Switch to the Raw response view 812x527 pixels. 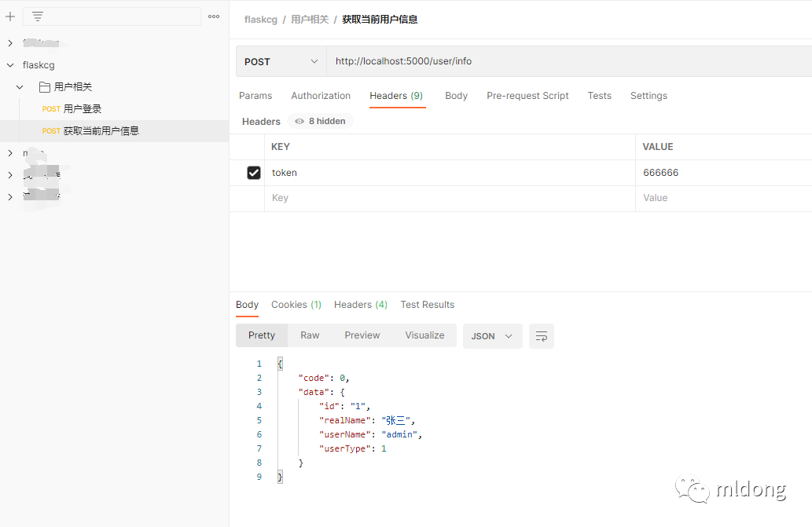309,335
